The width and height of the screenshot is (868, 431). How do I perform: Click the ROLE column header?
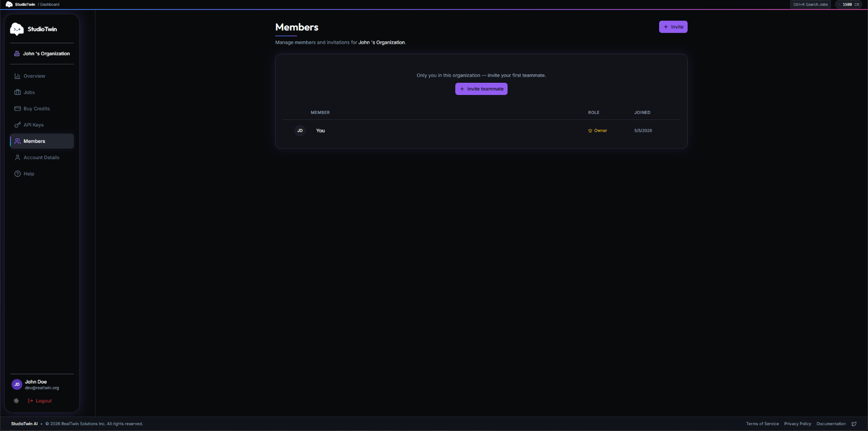(x=594, y=113)
